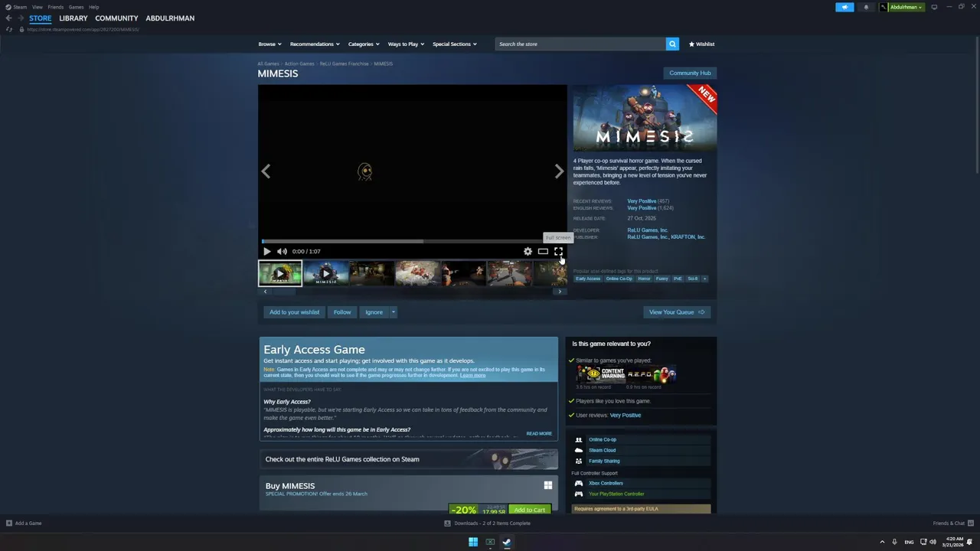Open the Friends menu

tap(55, 7)
